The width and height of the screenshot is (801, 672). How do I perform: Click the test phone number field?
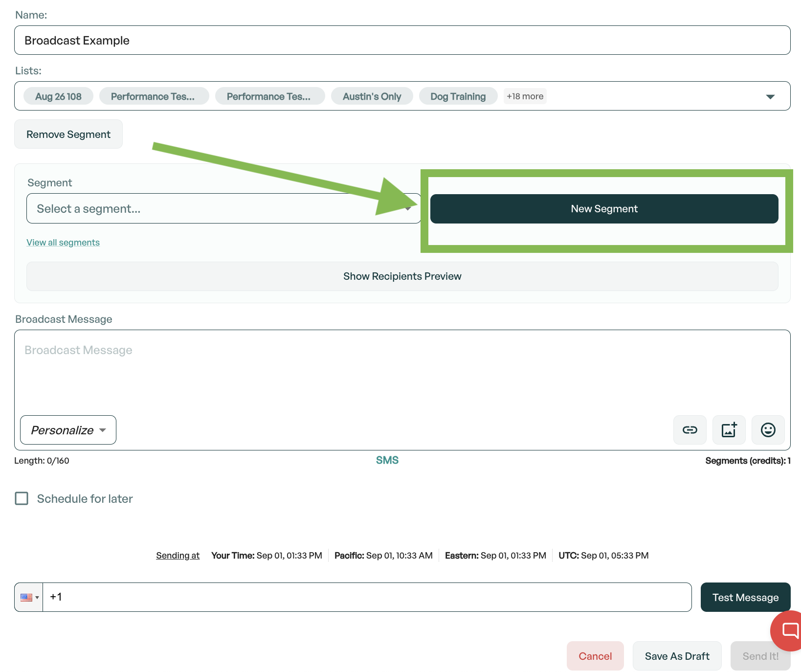[367, 597]
